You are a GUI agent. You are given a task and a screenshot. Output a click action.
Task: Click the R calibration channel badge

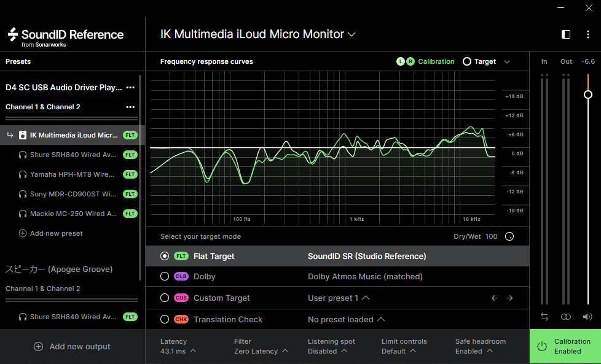[410, 61]
